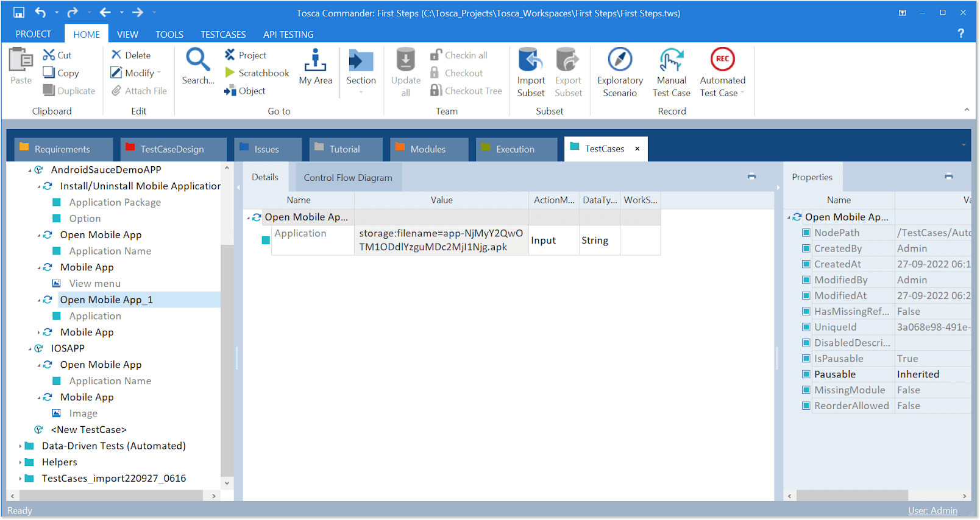Click the Cut scissors icon
The width and height of the screenshot is (980, 520).
[x=49, y=55]
